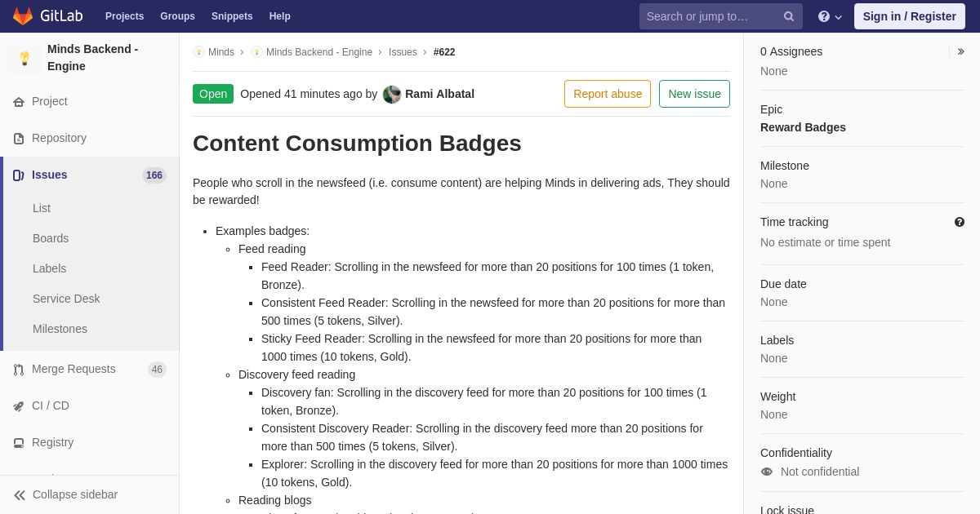Open the Project home icon
The height and width of the screenshot is (514, 980).
(x=19, y=102)
